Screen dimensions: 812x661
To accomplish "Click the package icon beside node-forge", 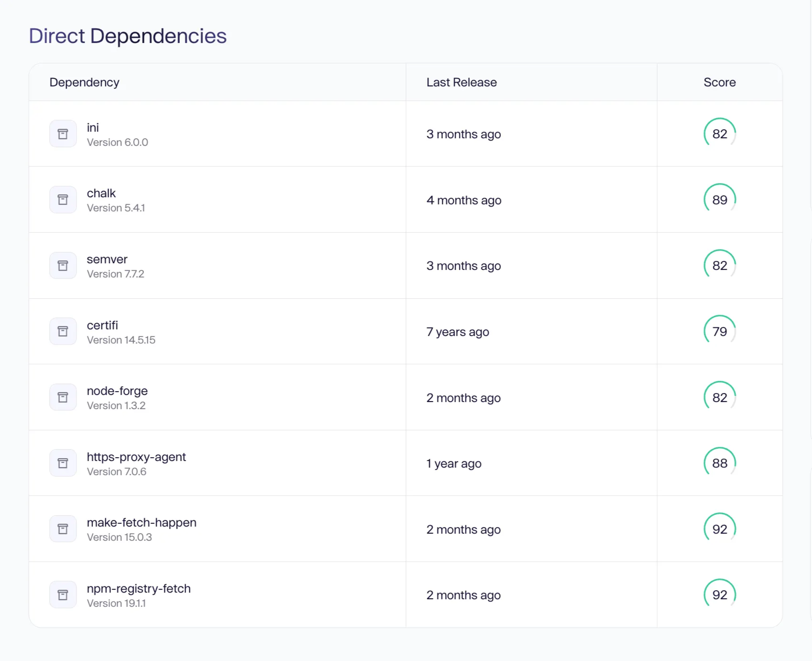I will coord(63,397).
